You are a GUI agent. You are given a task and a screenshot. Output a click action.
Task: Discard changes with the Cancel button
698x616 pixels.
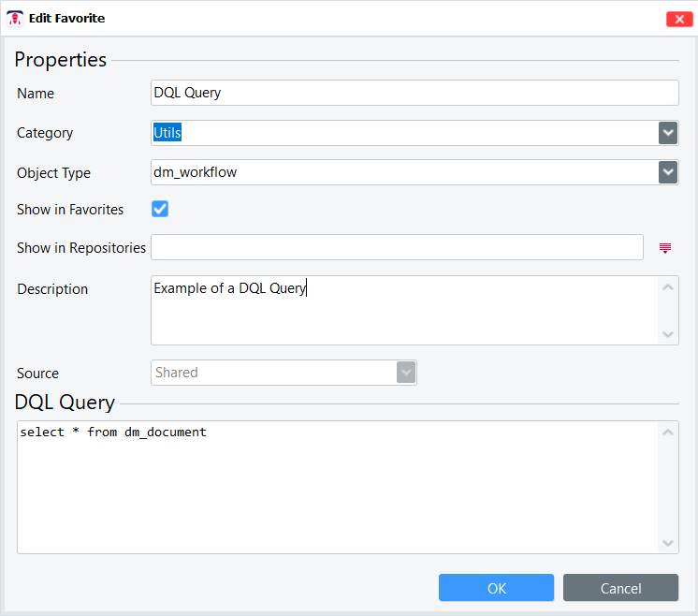(x=620, y=588)
